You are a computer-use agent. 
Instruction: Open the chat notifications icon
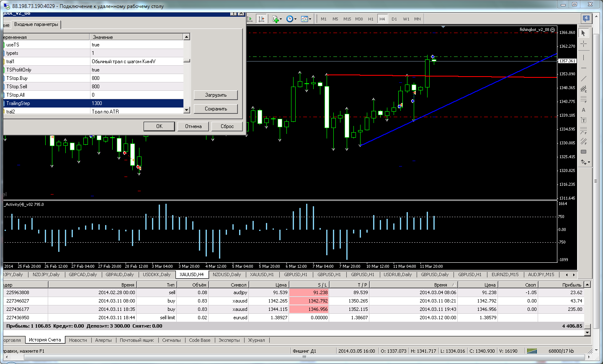(586, 18)
